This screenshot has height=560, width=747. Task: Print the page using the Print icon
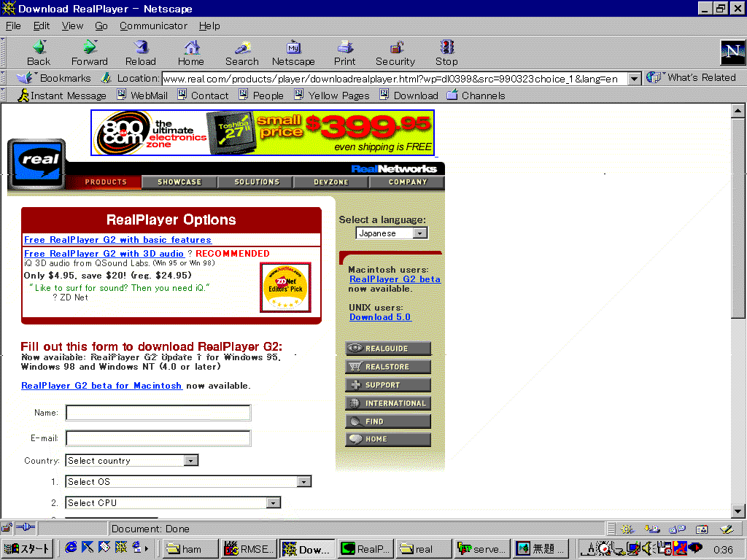pos(344,52)
